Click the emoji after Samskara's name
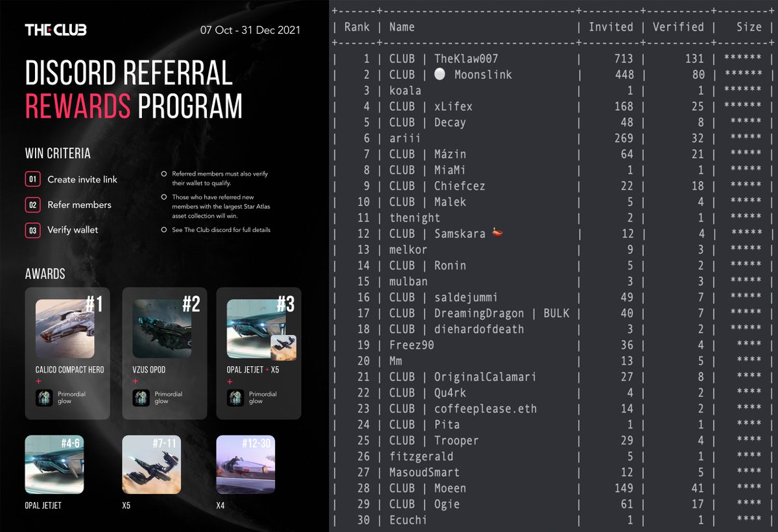778x532 pixels. coord(499,233)
